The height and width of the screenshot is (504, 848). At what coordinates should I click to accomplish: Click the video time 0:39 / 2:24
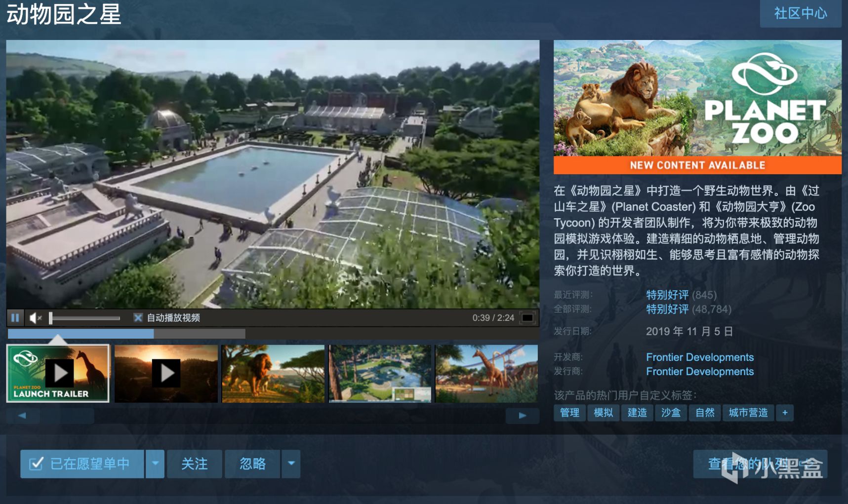493,318
